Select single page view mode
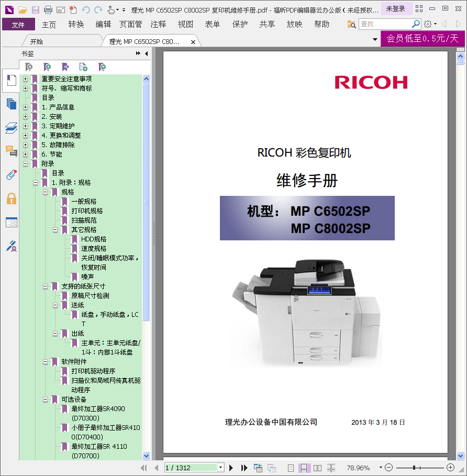The height and width of the screenshot is (476, 467). [x=291, y=468]
